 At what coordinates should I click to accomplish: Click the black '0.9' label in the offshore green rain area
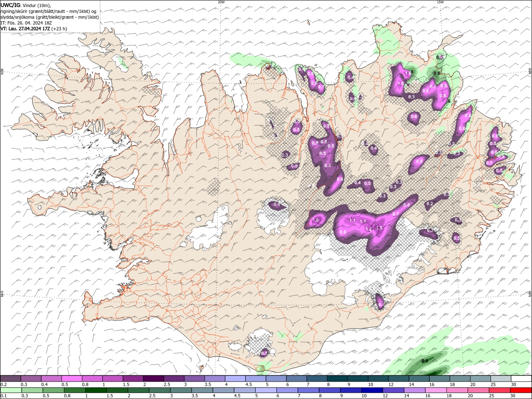pos(425,361)
